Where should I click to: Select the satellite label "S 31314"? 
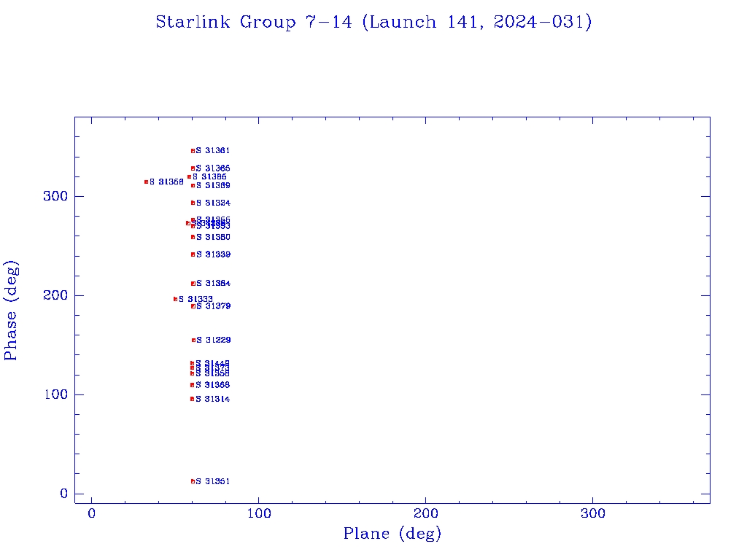pyautogui.click(x=212, y=399)
